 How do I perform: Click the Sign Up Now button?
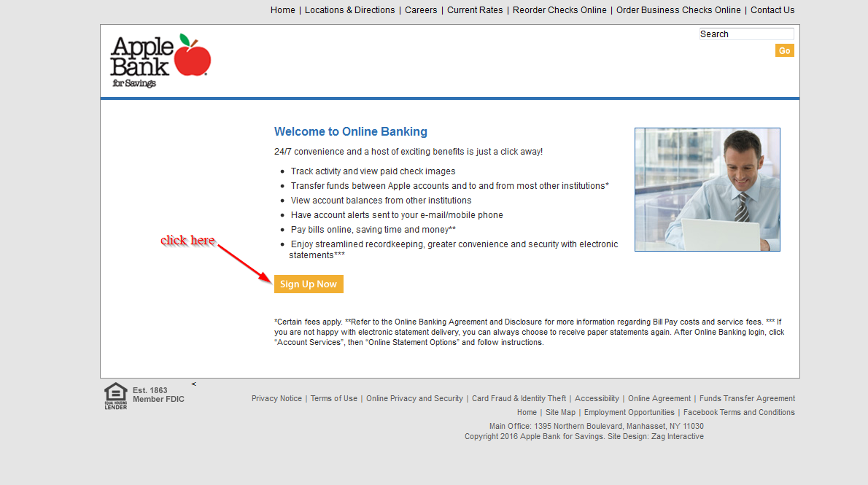(x=309, y=284)
